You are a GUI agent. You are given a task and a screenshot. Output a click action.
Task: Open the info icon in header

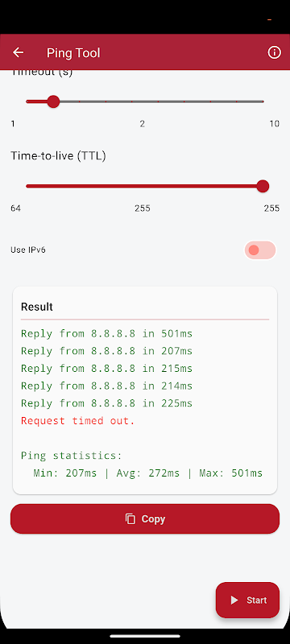(x=274, y=52)
